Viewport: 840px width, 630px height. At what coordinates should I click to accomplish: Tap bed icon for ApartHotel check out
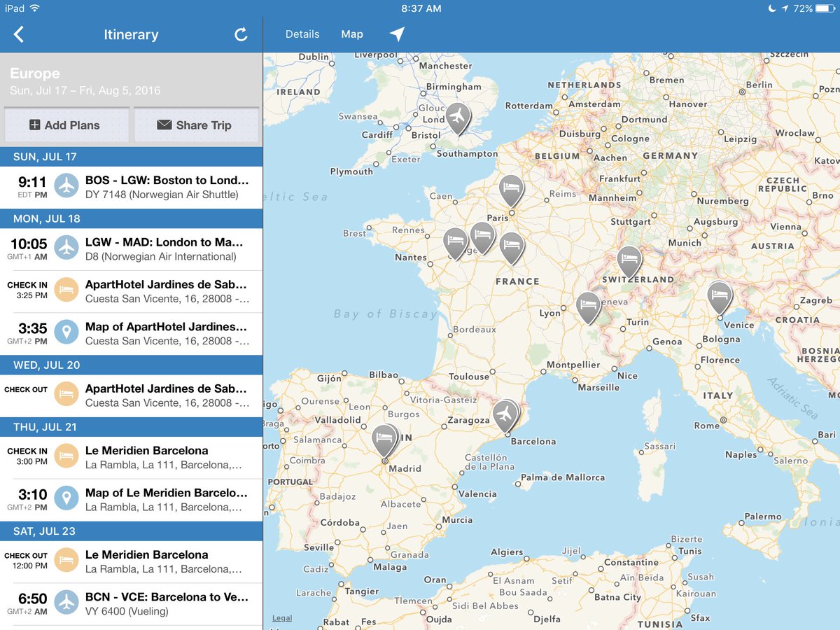pos(66,395)
